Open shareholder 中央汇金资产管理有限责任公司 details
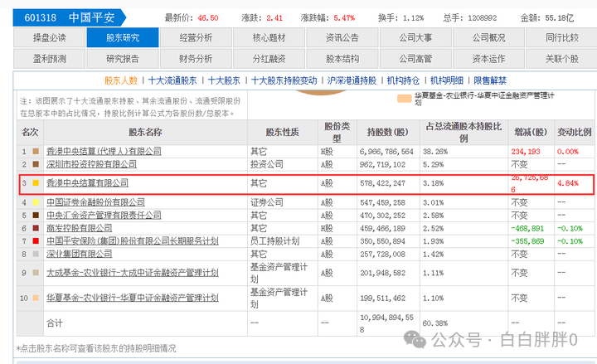The image size is (597, 364). pos(104,216)
